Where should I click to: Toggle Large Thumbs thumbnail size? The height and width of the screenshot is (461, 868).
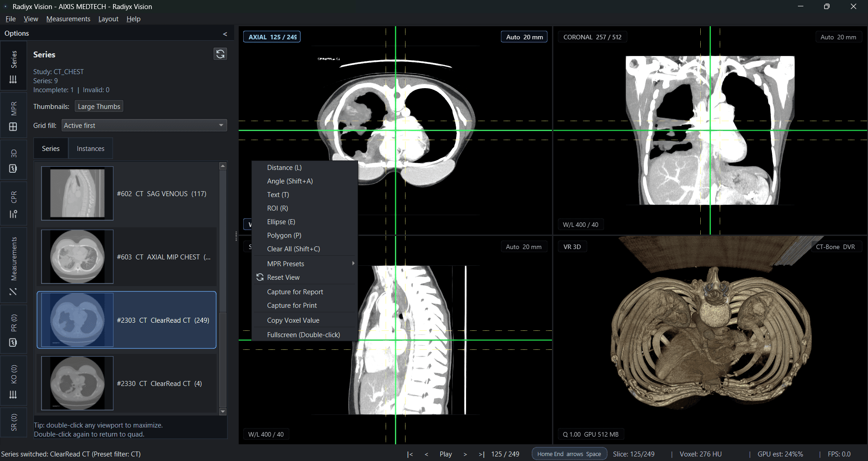pyautogui.click(x=99, y=107)
